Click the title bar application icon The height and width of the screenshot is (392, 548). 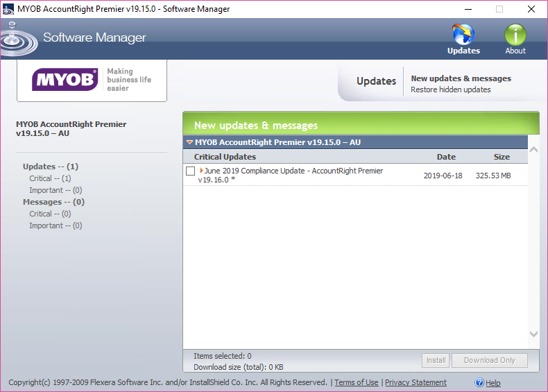click(x=9, y=9)
